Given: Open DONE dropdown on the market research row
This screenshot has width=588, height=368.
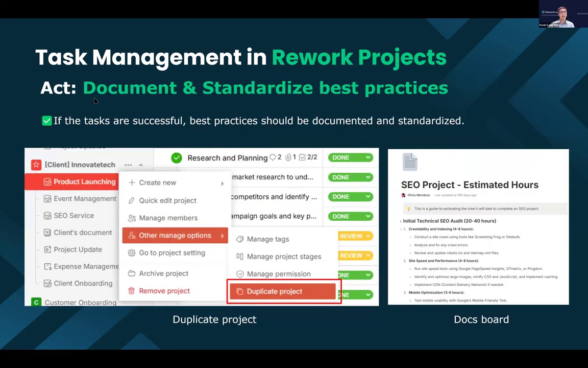Looking at the screenshot, I should click(x=351, y=177).
